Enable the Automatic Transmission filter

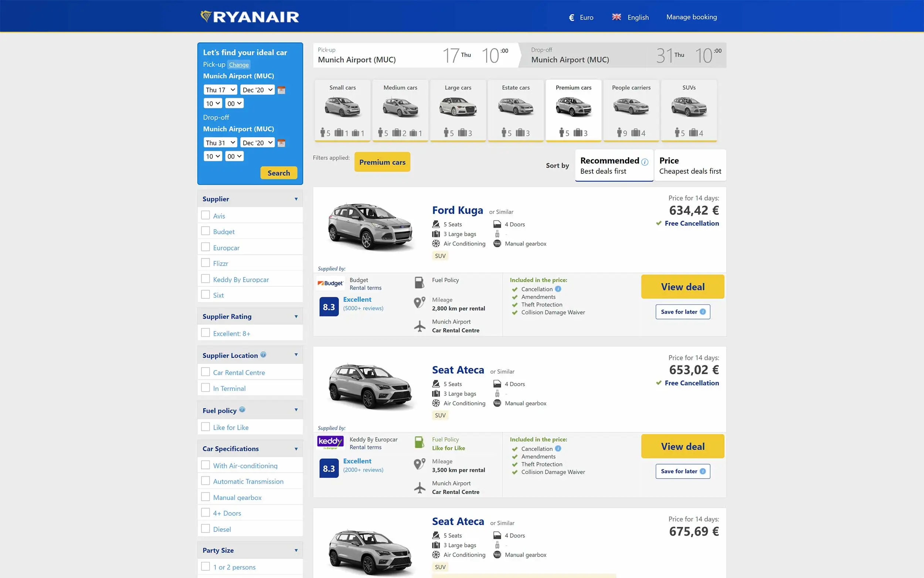point(205,481)
